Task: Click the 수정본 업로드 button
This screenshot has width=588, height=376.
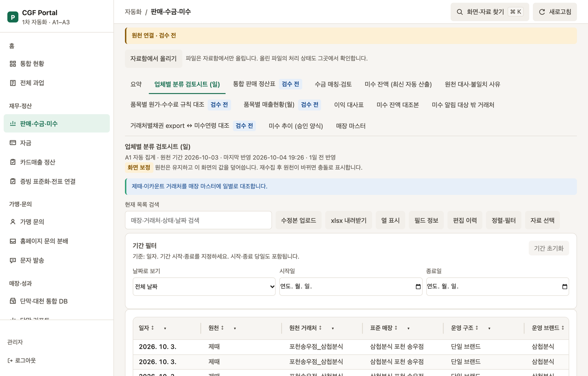Action: 298,220
